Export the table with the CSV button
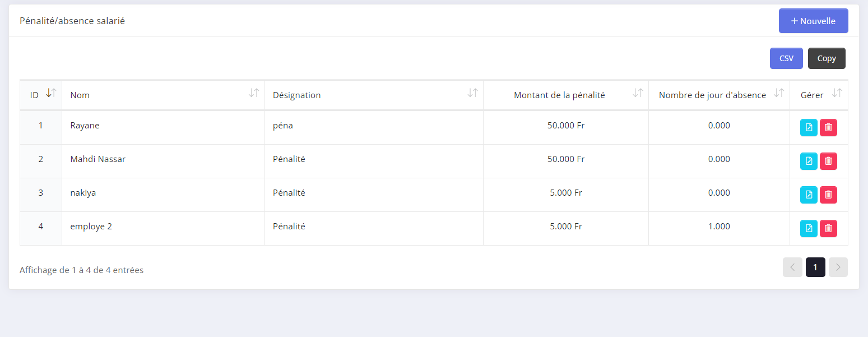This screenshot has width=868, height=337. (x=786, y=58)
